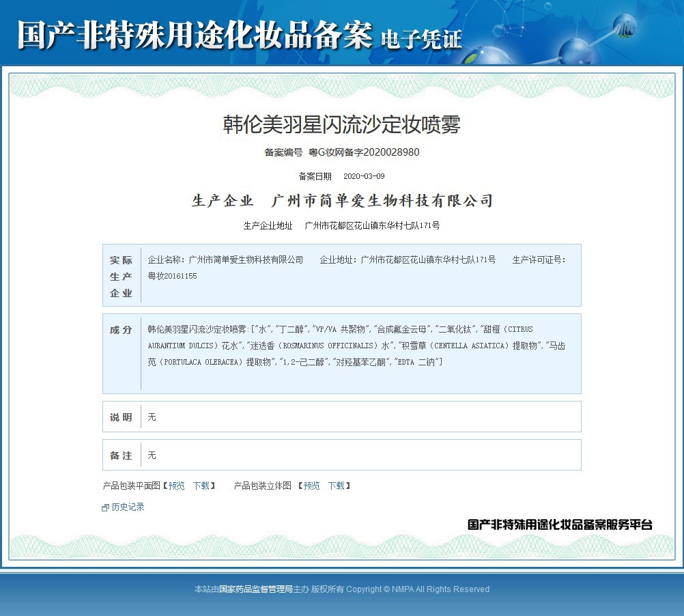The image size is (684, 616).
Task: Click the header title 国产非特殊用途化妆品备案
Action: (x=195, y=35)
